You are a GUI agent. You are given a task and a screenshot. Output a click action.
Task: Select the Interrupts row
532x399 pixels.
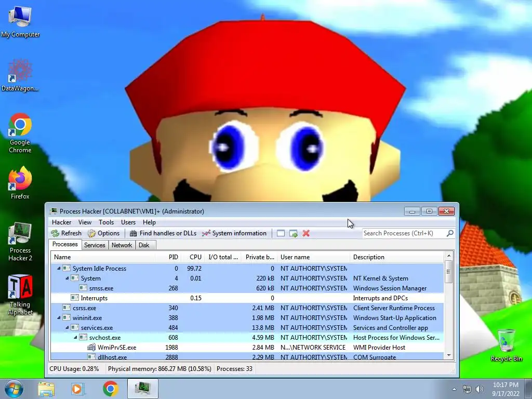[x=247, y=298]
